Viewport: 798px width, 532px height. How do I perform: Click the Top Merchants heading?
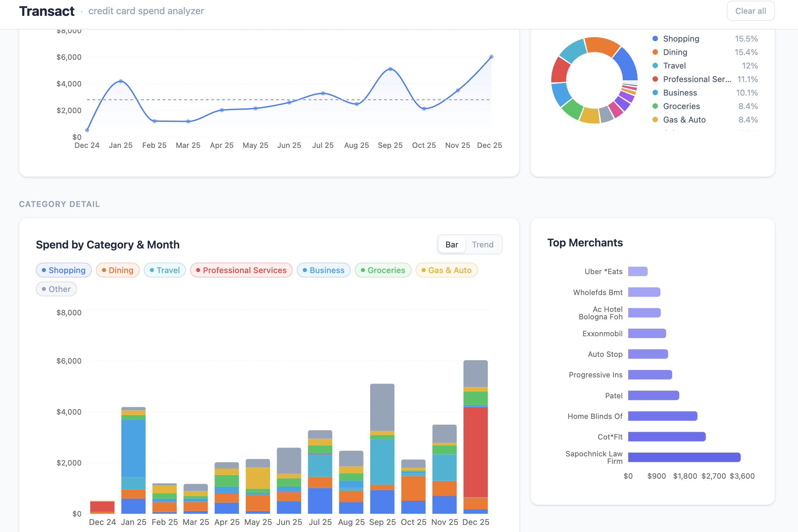[585, 243]
